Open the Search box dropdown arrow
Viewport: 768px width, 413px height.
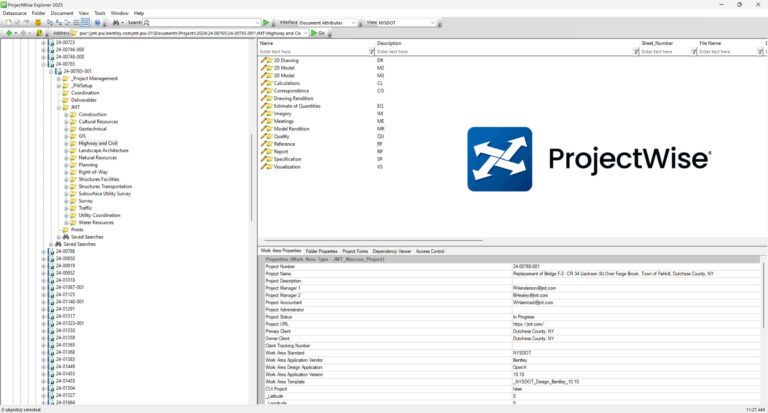coord(258,23)
